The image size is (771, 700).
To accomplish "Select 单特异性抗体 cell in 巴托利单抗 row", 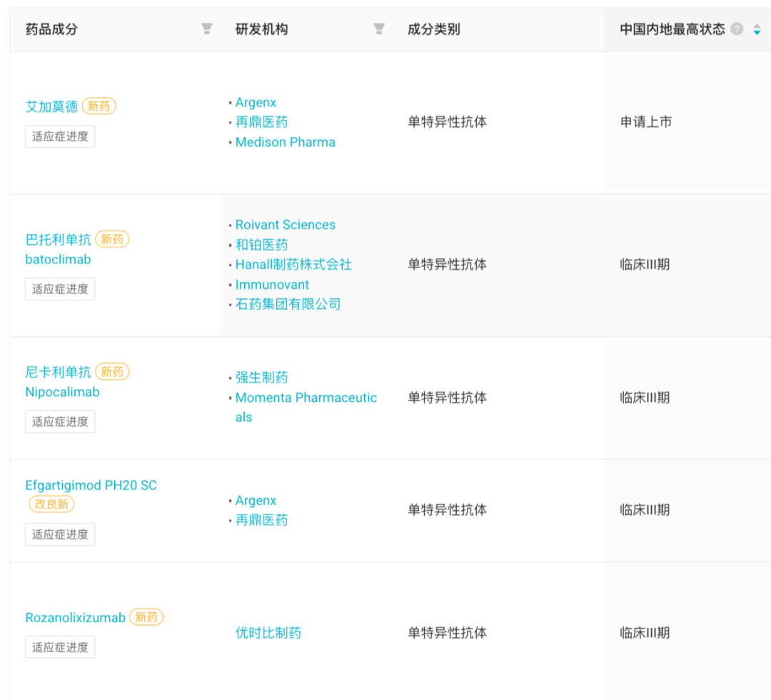I will click(x=447, y=265).
